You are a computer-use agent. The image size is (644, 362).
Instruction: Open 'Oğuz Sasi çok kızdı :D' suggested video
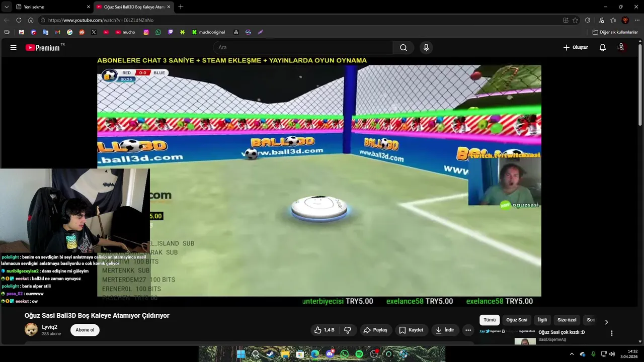[x=561, y=332]
